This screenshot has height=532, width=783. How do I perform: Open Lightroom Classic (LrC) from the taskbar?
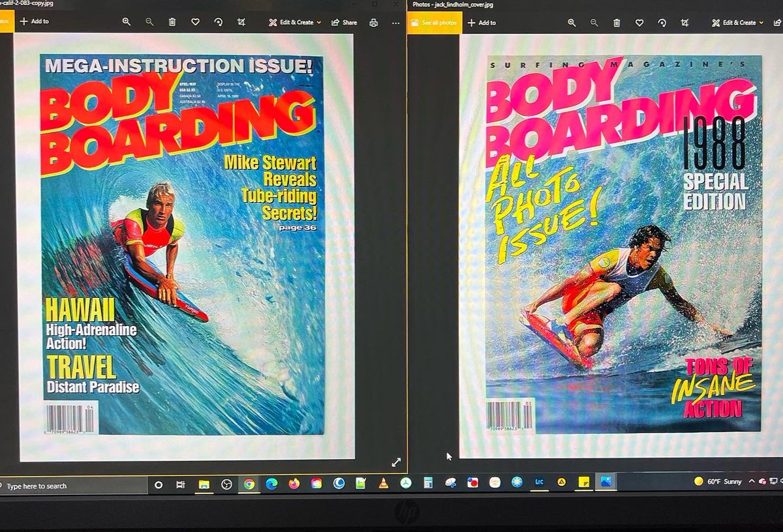click(539, 482)
